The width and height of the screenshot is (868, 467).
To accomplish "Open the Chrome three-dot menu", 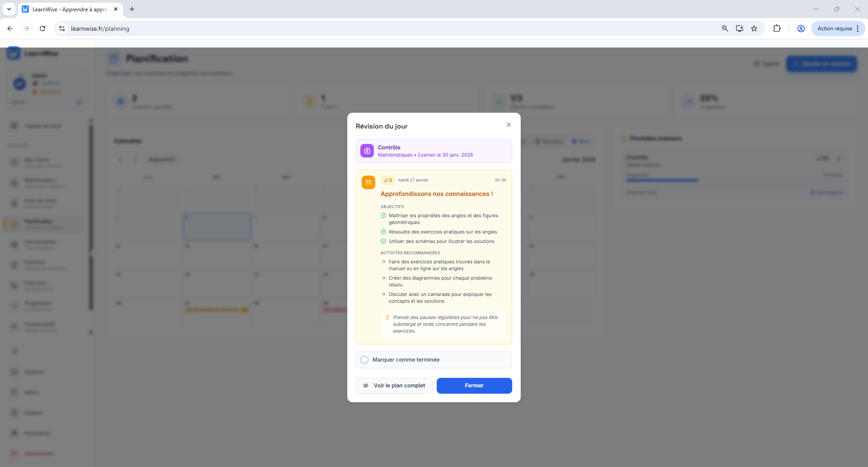I will point(858,29).
